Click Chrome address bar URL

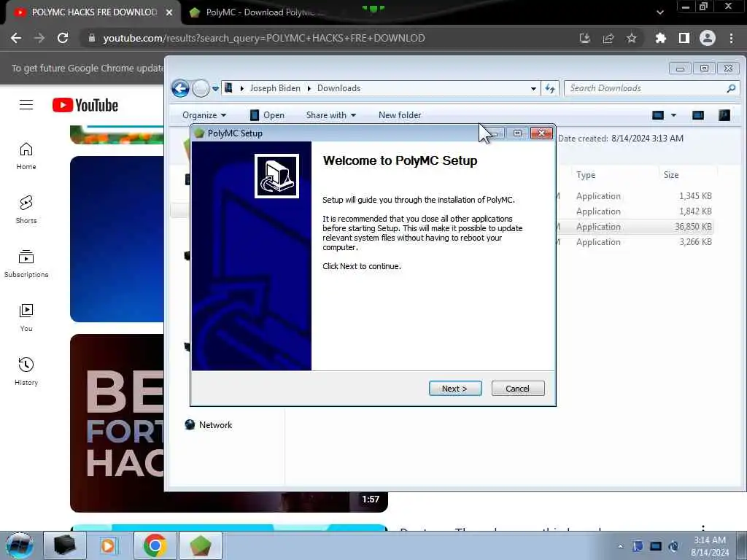click(x=264, y=38)
